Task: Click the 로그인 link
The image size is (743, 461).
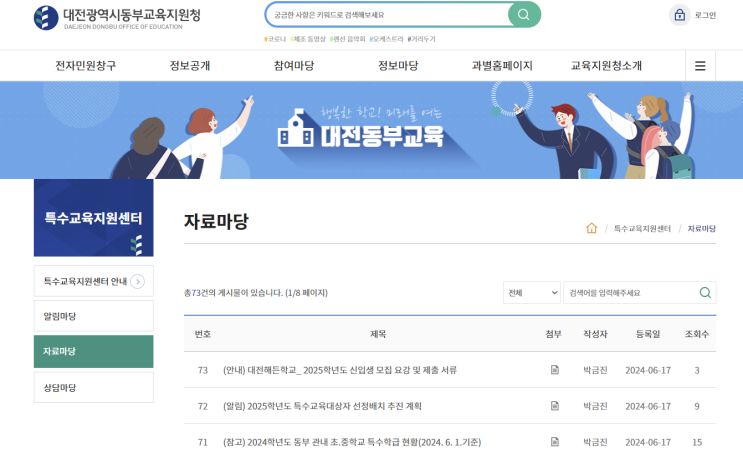Action: tap(705, 15)
